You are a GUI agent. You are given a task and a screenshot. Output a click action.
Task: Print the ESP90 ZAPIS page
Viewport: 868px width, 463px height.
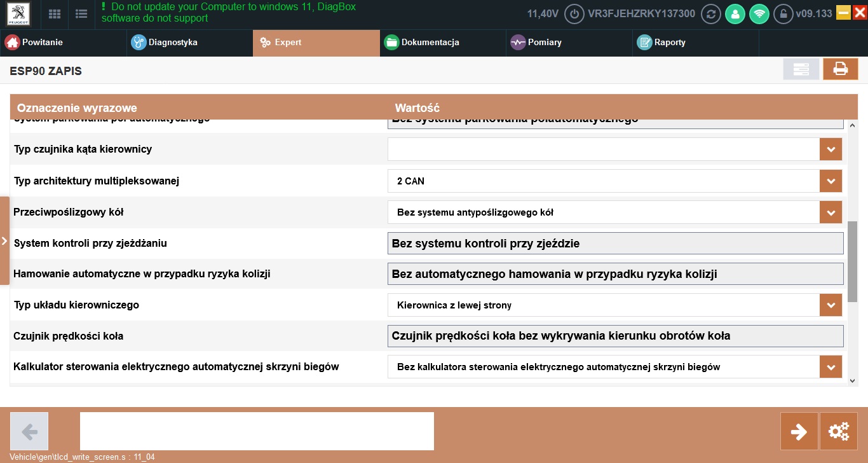pos(840,69)
